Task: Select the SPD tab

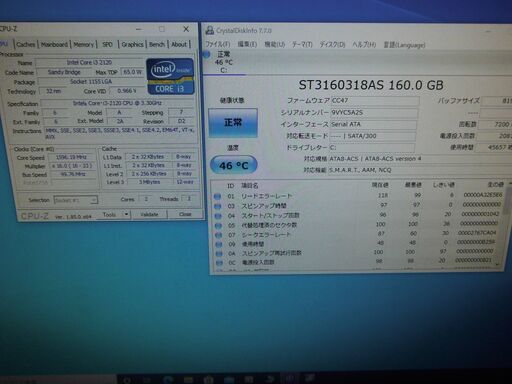Action: click(107, 44)
